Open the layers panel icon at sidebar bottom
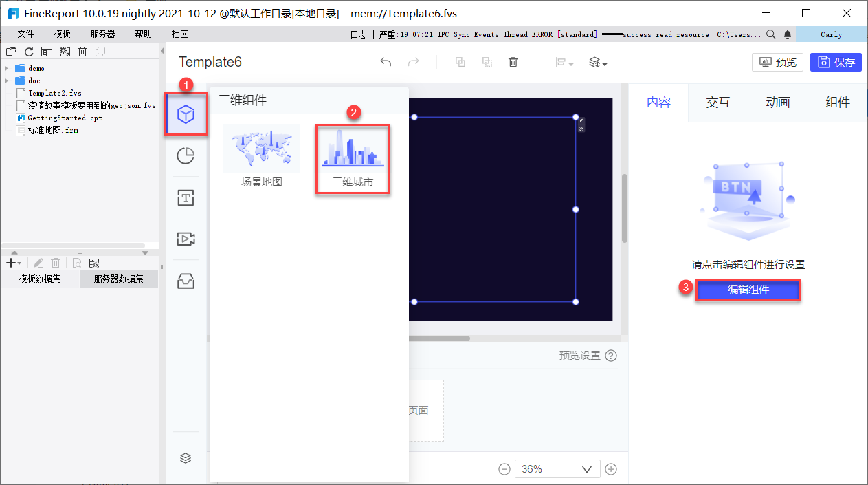This screenshot has width=868, height=485. pyautogui.click(x=186, y=458)
